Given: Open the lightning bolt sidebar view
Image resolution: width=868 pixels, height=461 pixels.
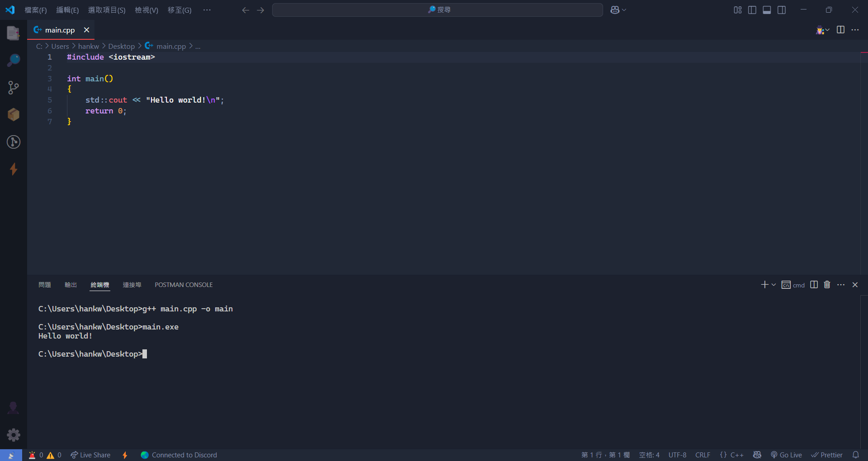Looking at the screenshot, I should point(14,169).
